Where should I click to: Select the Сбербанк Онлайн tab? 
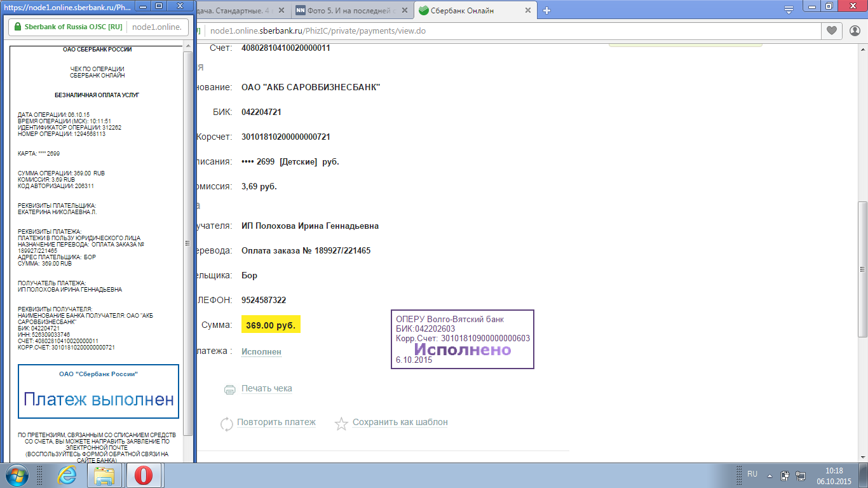[x=470, y=11]
